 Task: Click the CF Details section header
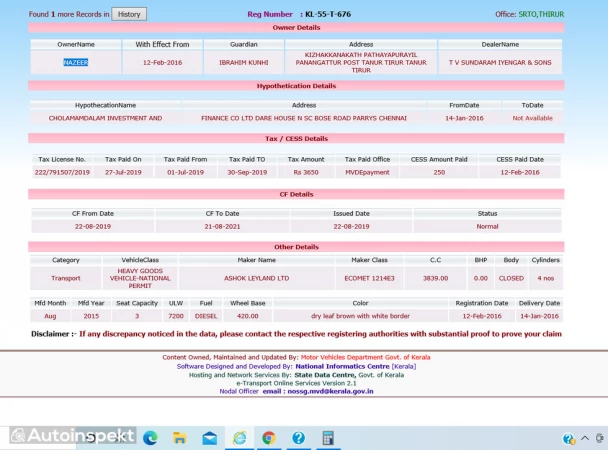click(x=296, y=194)
